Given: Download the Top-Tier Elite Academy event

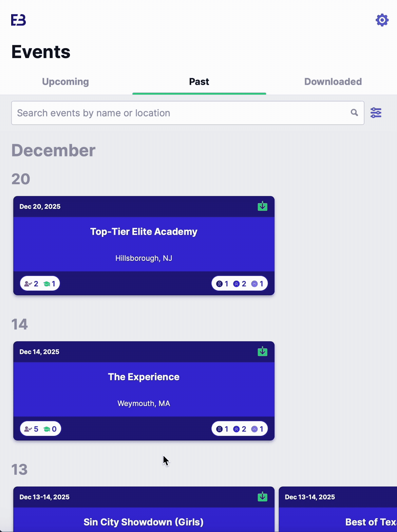Looking at the screenshot, I should pyautogui.click(x=262, y=206).
